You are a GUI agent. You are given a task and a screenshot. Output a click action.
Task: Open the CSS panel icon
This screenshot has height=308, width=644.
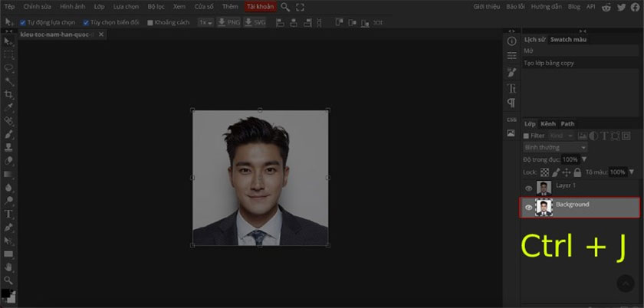[x=511, y=120]
